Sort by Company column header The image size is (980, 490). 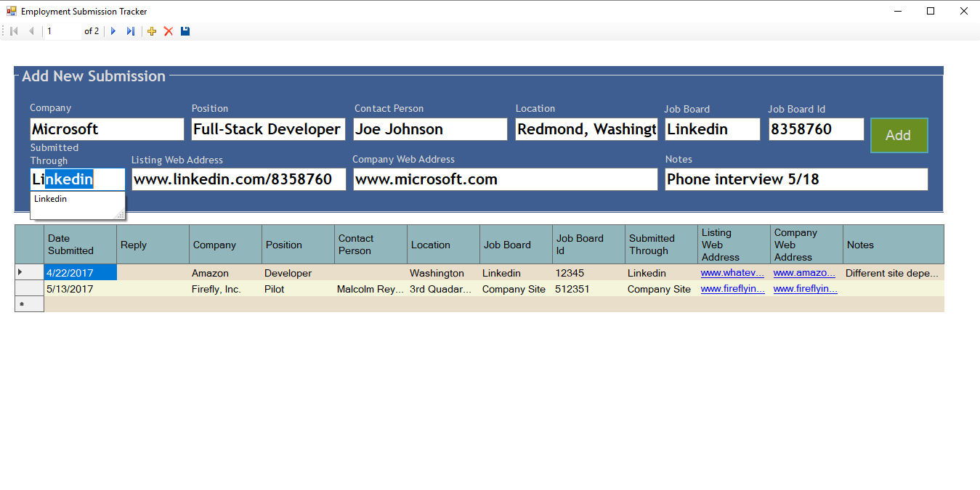click(225, 245)
